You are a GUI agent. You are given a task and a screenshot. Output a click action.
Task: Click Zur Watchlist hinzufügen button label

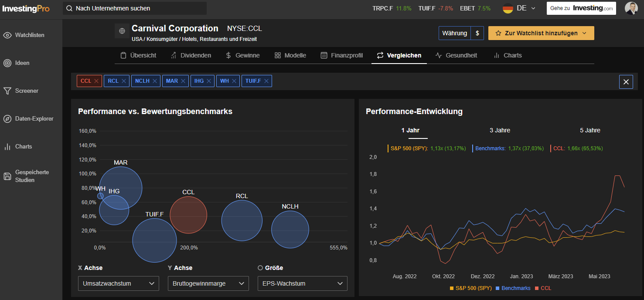541,33
